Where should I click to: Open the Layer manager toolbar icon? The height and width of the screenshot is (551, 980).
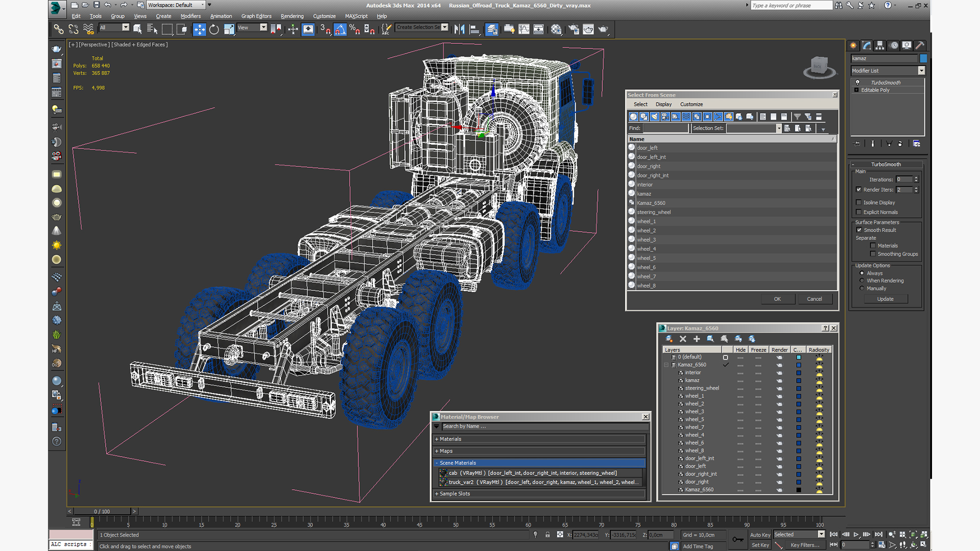click(492, 29)
